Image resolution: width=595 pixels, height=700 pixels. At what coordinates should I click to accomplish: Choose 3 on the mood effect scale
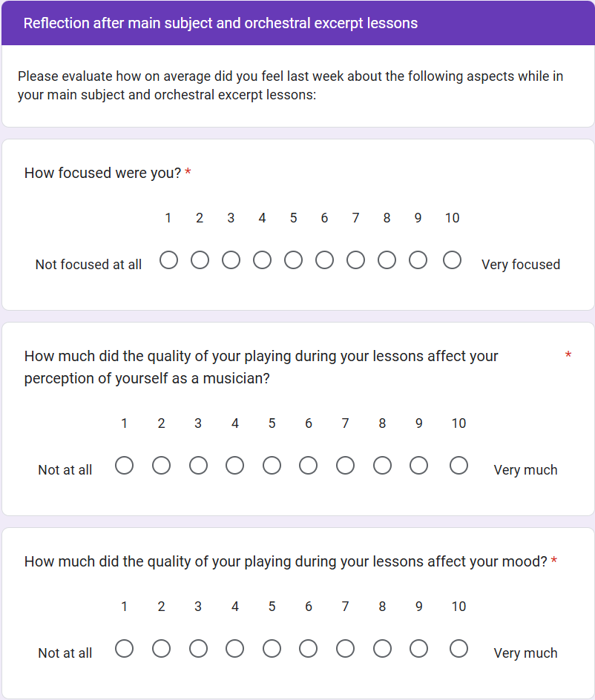coord(198,649)
